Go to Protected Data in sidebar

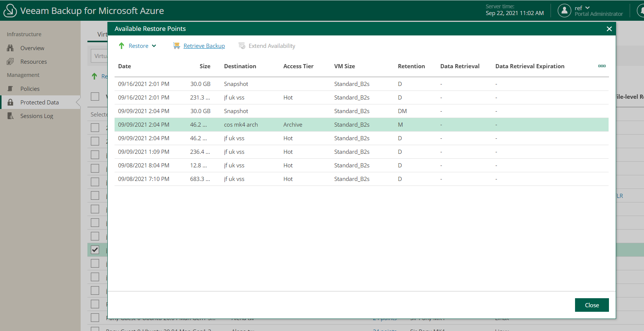point(40,102)
